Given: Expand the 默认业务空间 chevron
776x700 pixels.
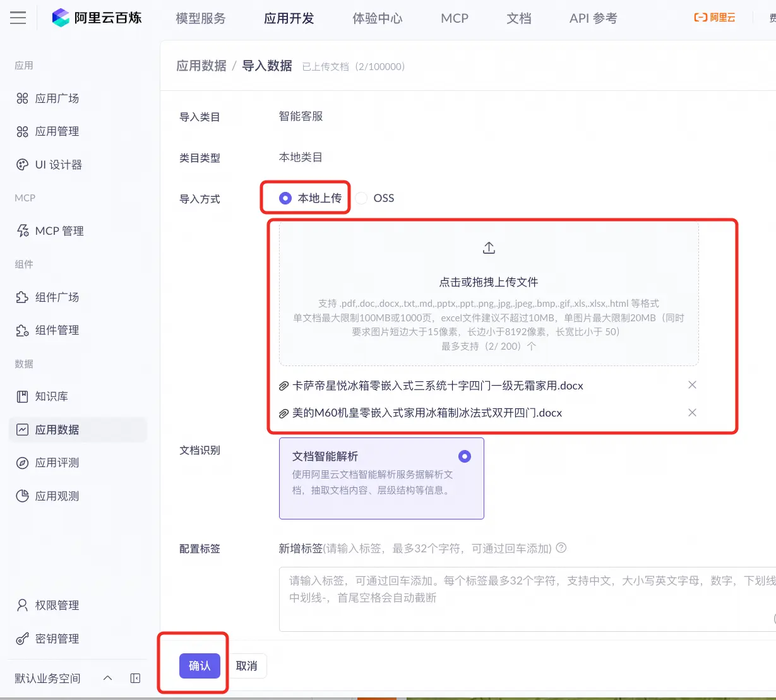Looking at the screenshot, I should tap(107, 678).
